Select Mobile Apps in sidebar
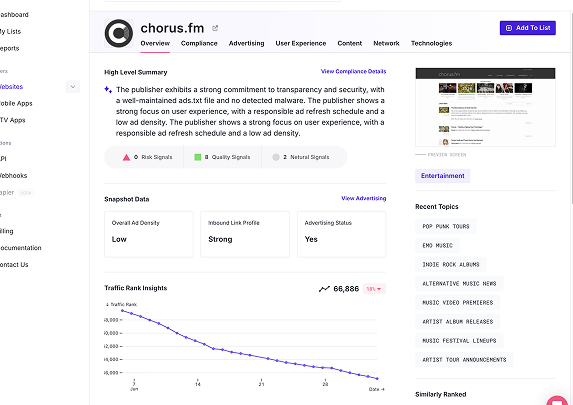This screenshot has height=405, width=573. pyautogui.click(x=16, y=103)
